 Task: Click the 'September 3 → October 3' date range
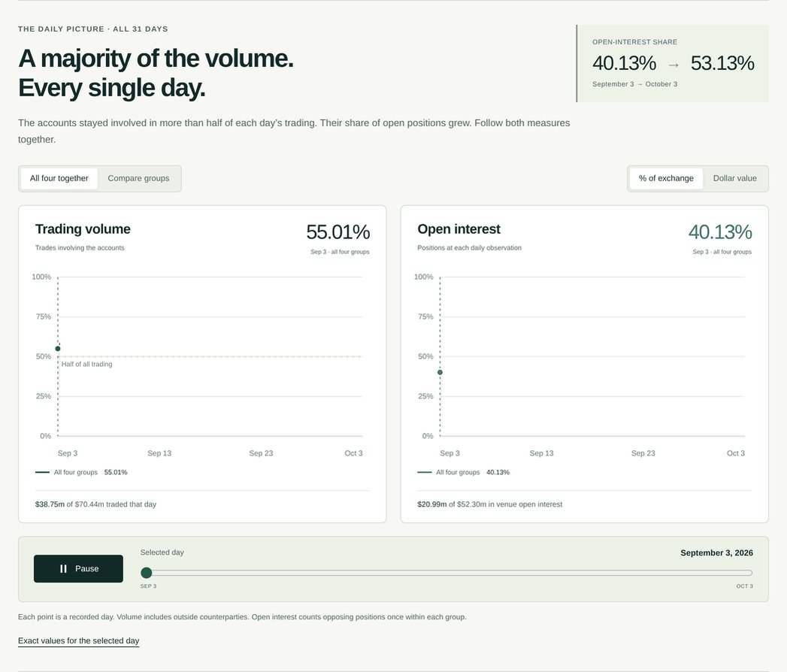pyautogui.click(x=635, y=84)
